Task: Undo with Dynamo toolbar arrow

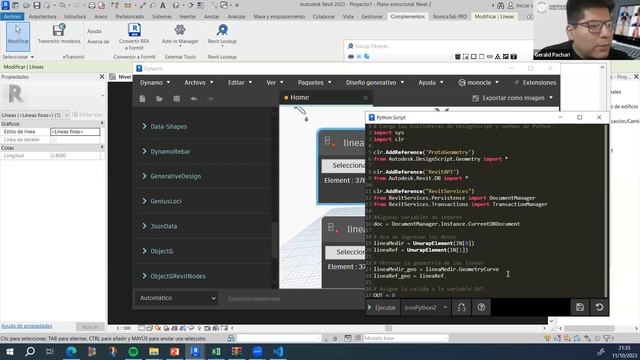Action: pos(193,98)
